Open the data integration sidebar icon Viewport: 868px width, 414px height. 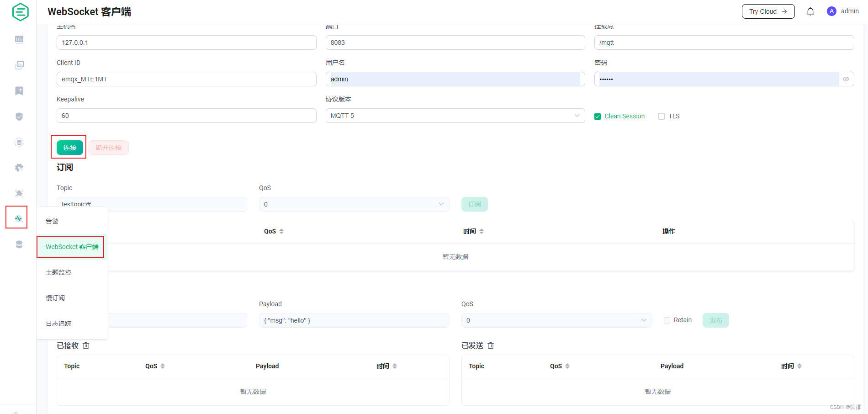(19, 142)
